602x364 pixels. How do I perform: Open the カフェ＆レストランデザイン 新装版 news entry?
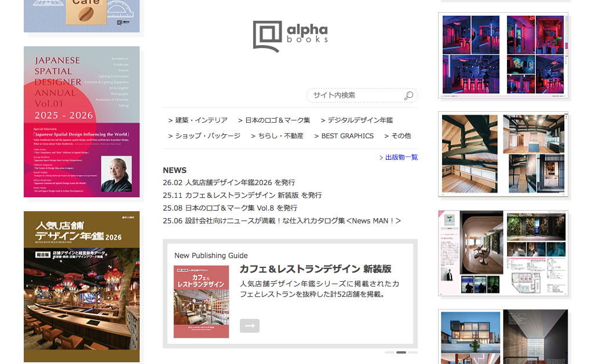click(x=243, y=194)
